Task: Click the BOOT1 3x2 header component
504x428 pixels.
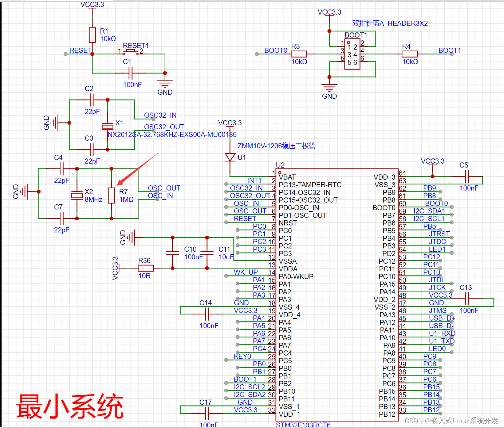Action: point(352,54)
